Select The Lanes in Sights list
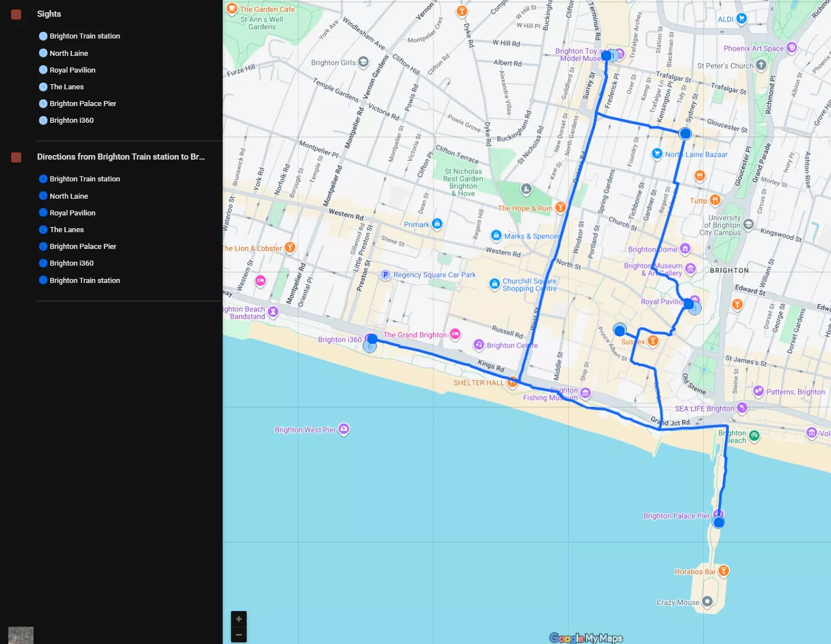This screenshot has height=644, width=831. (66, 86)
